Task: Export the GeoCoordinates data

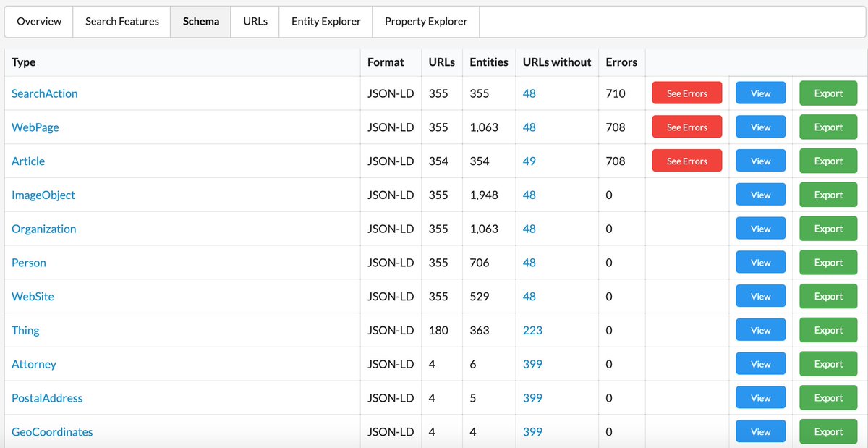Action: (828, 431)
